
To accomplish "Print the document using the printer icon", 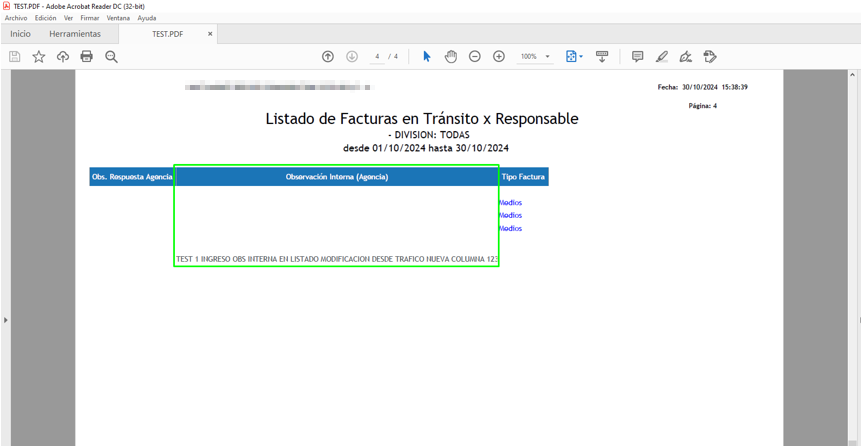I will [87, 57].
